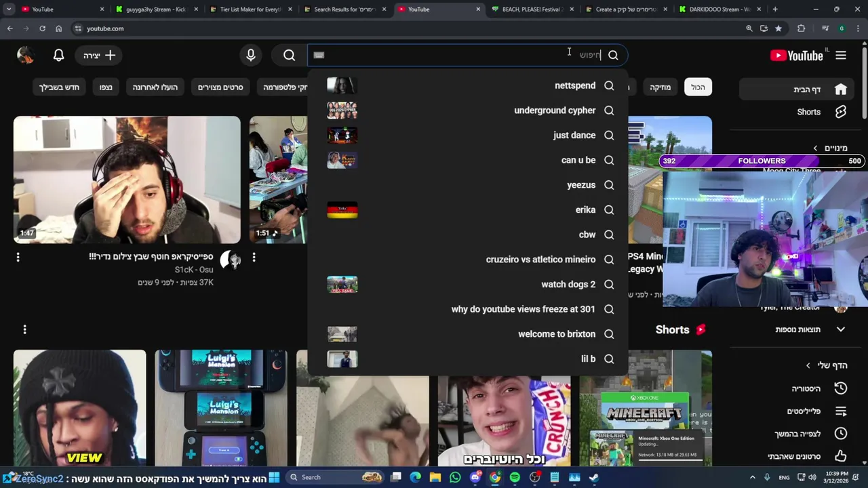
Task: Select the 'erika' suggestion
Action: click(x=468, y=210)
